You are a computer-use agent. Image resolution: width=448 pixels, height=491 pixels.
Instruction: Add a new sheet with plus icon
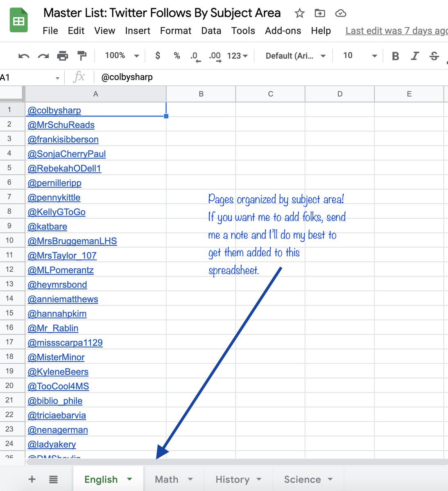32,479
